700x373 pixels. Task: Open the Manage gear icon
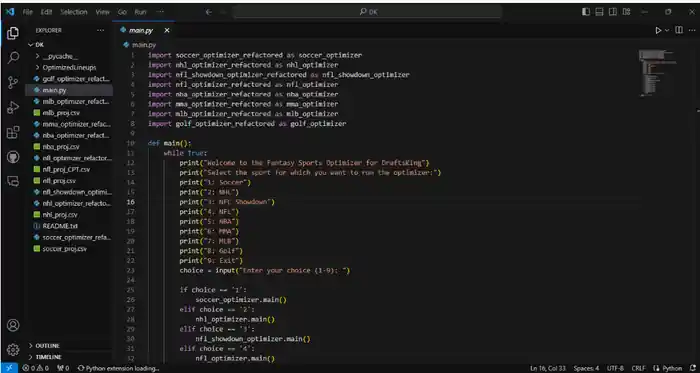(13, 349)
